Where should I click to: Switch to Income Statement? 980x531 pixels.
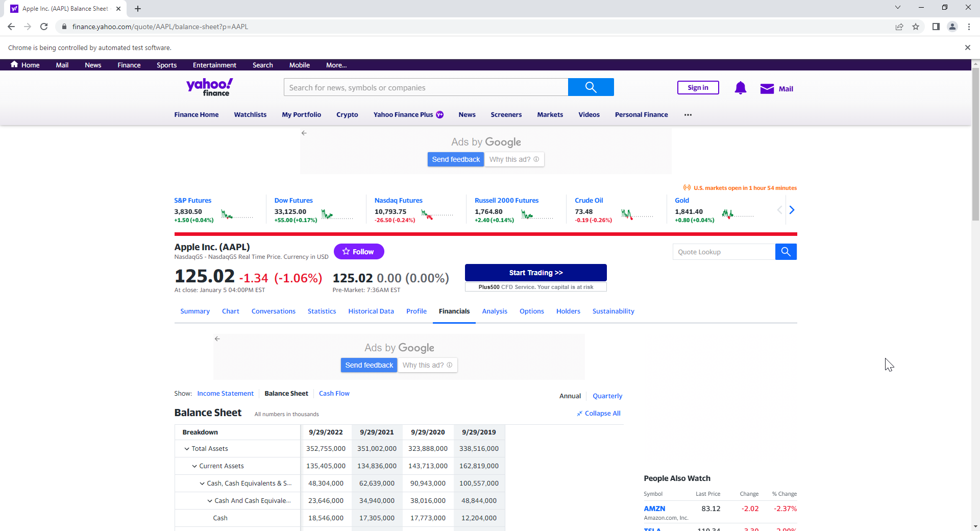(225, 393)
